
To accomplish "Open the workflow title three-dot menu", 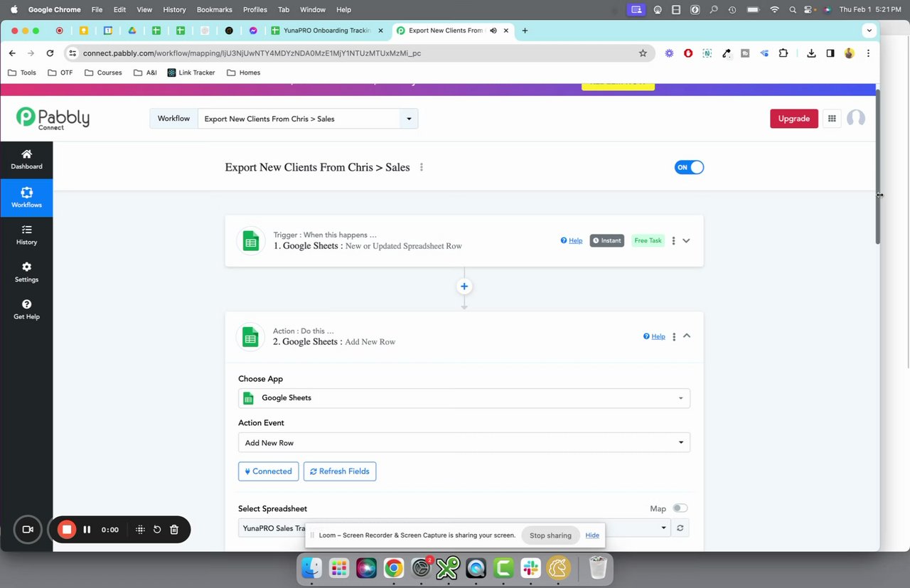I will (x=422, y=167).
